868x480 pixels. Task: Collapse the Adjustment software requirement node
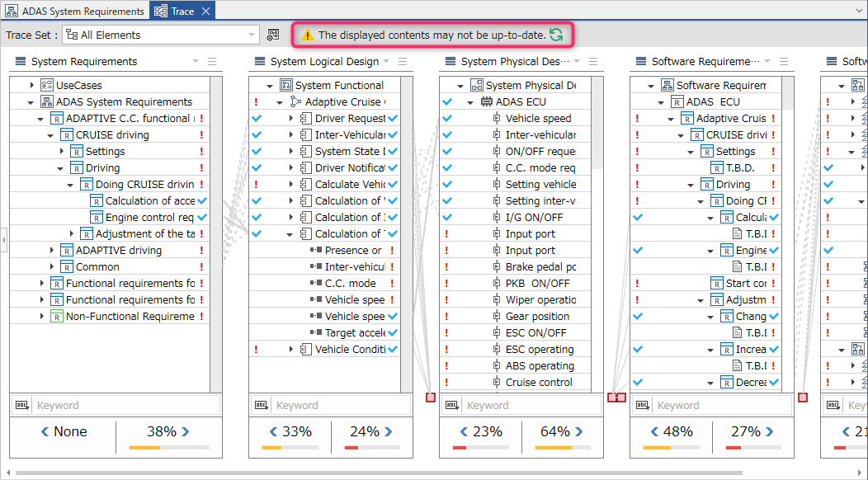701,300
